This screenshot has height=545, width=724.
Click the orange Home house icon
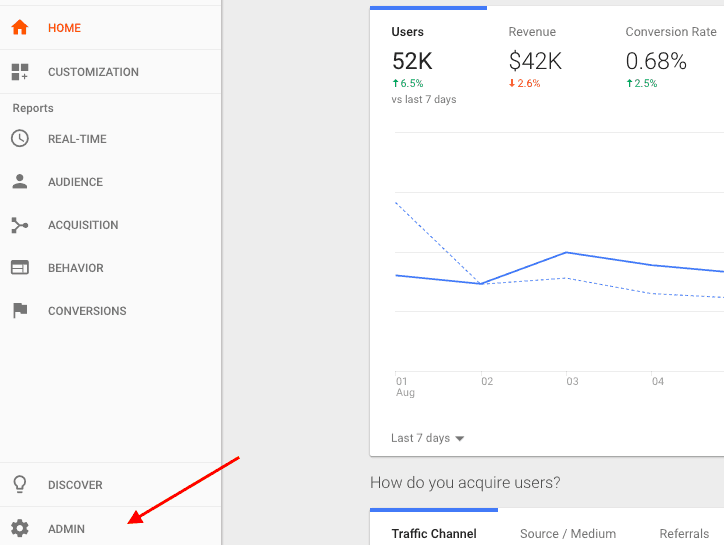[x=20, y=28]
